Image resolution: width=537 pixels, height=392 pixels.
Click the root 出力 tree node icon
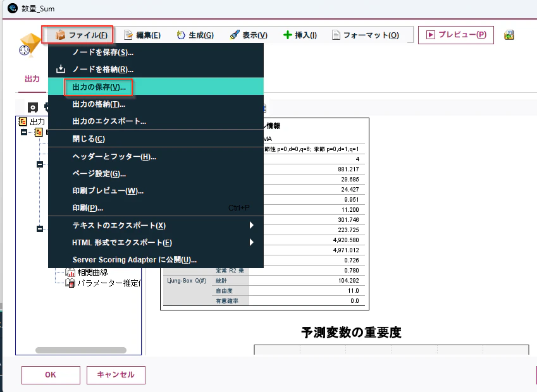[x=23, y=121]
